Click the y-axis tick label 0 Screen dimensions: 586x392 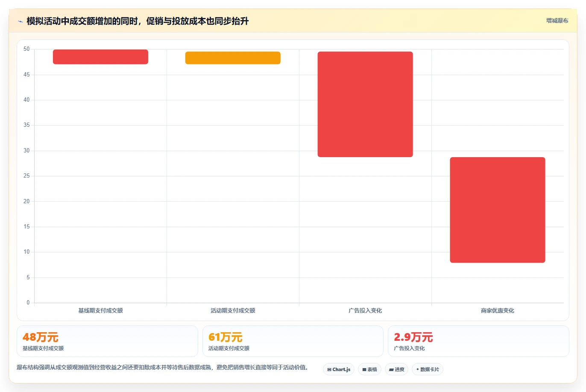[x=28, y=303]
